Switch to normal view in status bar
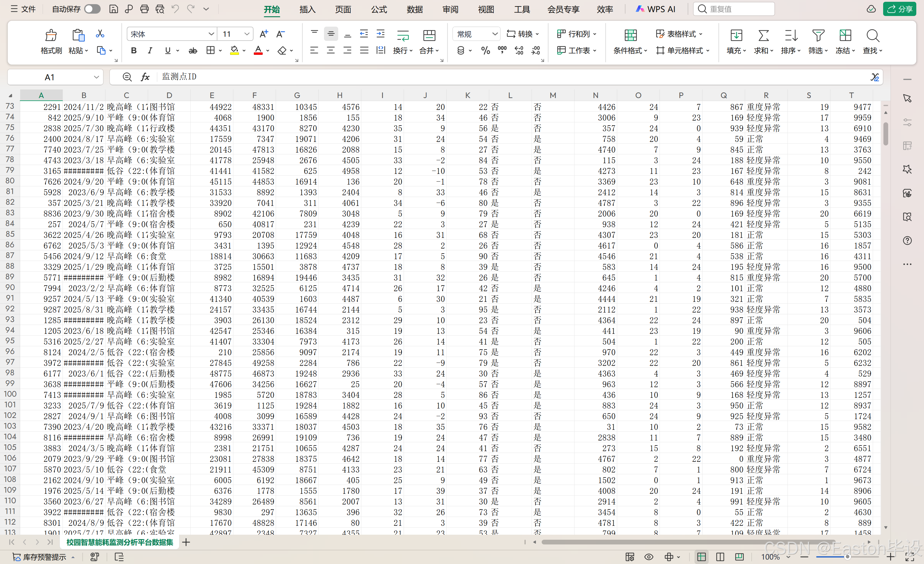The image size is (924, 564). (x=701, y=557)
